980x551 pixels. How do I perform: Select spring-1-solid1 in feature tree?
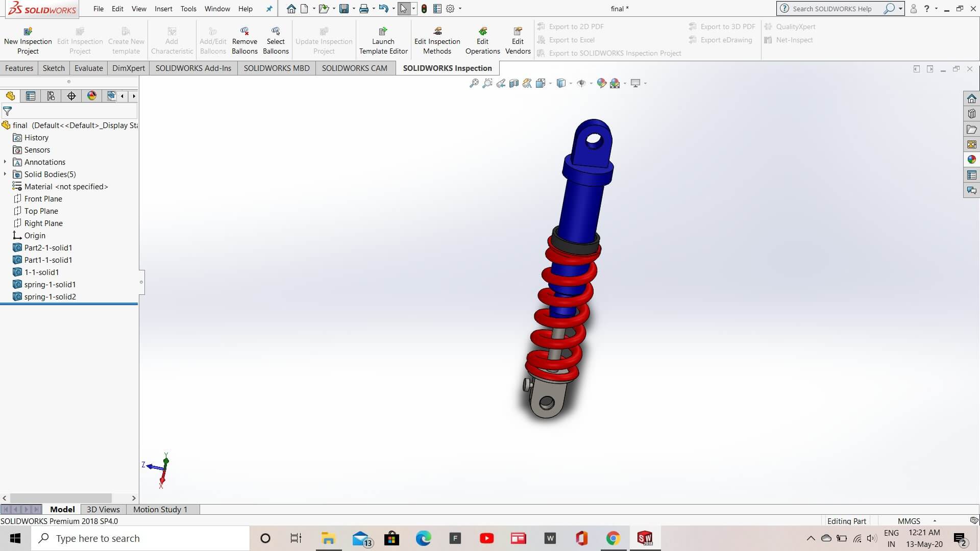pos(50,285)
